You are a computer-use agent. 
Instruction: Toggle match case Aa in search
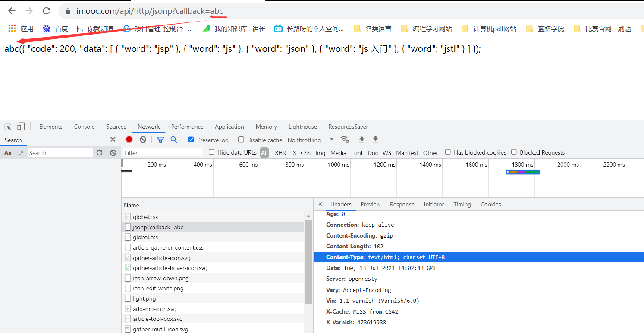tap(8, 153)
